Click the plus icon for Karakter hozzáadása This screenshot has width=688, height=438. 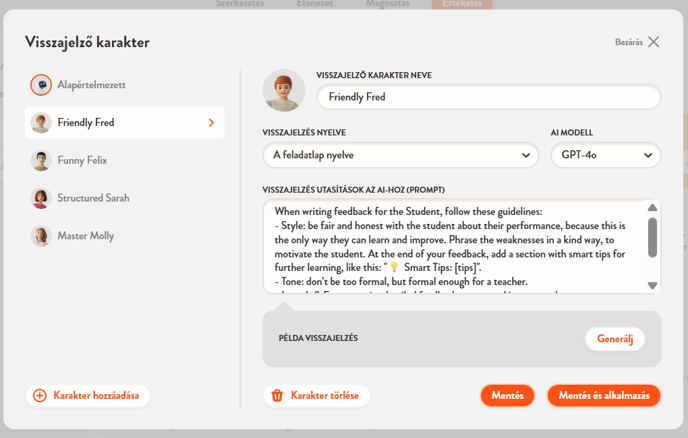pyautogui.click(x=40, y=395)
